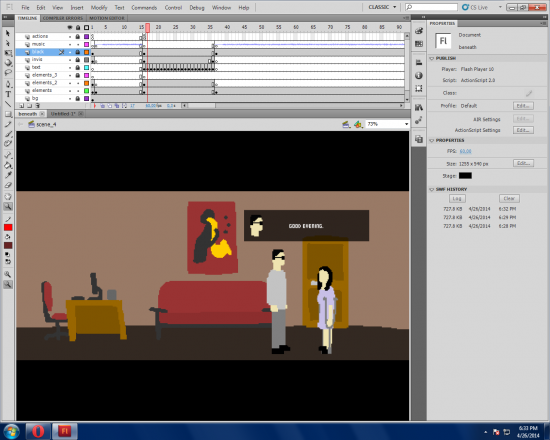
Task: Open the Control menu
Action: point(173,7)
